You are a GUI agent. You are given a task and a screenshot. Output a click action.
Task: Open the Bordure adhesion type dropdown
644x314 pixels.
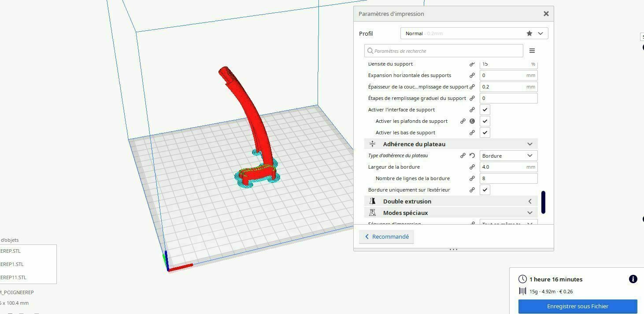[509, 155]
